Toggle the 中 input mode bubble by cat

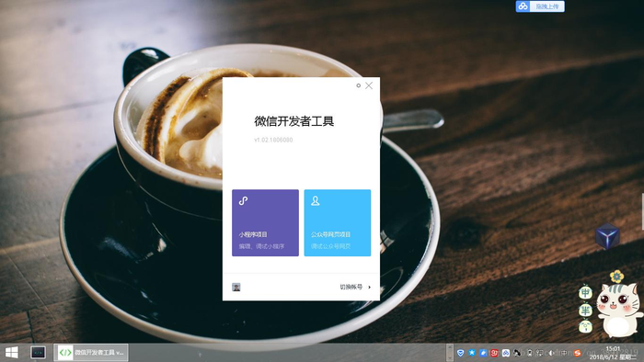[x=585, y=292]
